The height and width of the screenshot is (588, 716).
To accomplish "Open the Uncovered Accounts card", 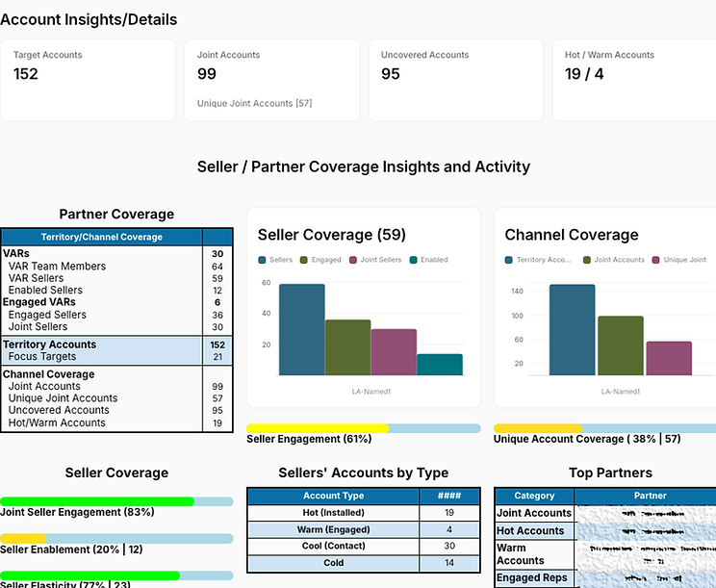I will tap(456, 80).
